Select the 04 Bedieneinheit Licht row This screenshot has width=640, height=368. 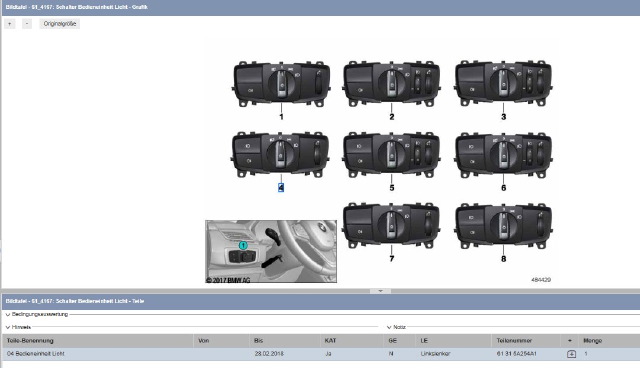[x=320, y=354]
